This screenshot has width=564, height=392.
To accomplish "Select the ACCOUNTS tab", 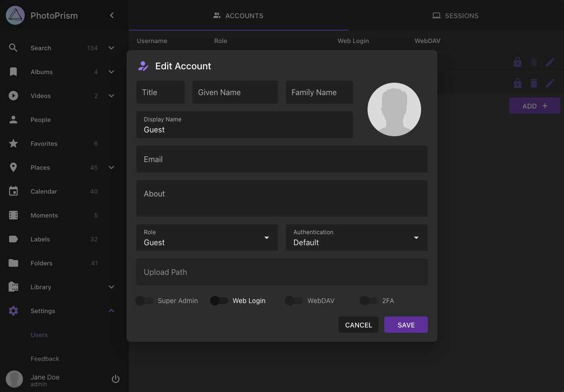I will [238, 15].
